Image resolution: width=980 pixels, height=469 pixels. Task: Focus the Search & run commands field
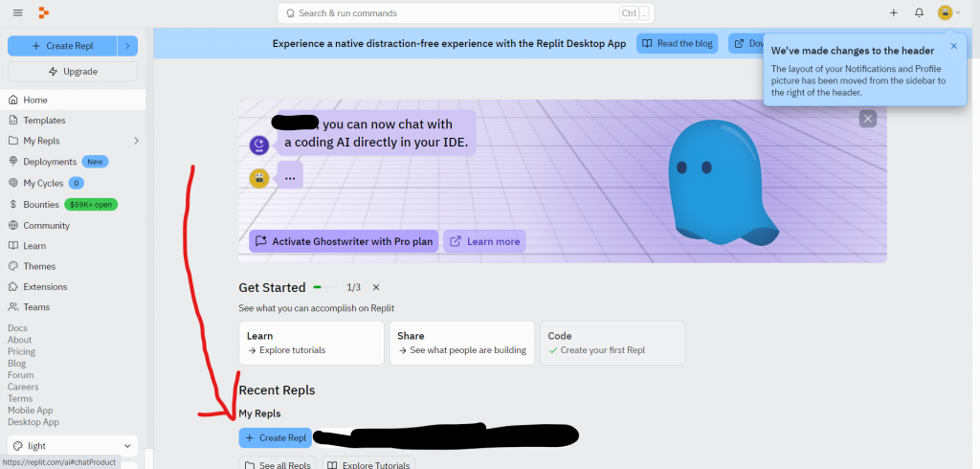(x=466, y=13)
